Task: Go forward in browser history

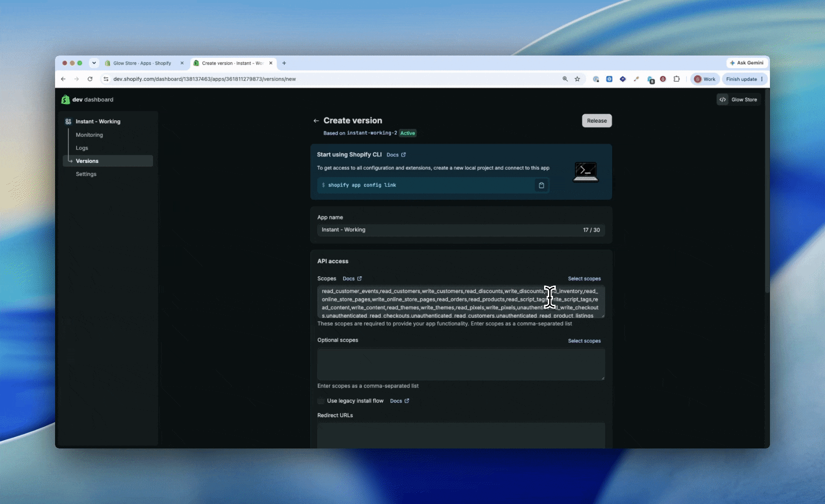Action: (x=77, y=79)
